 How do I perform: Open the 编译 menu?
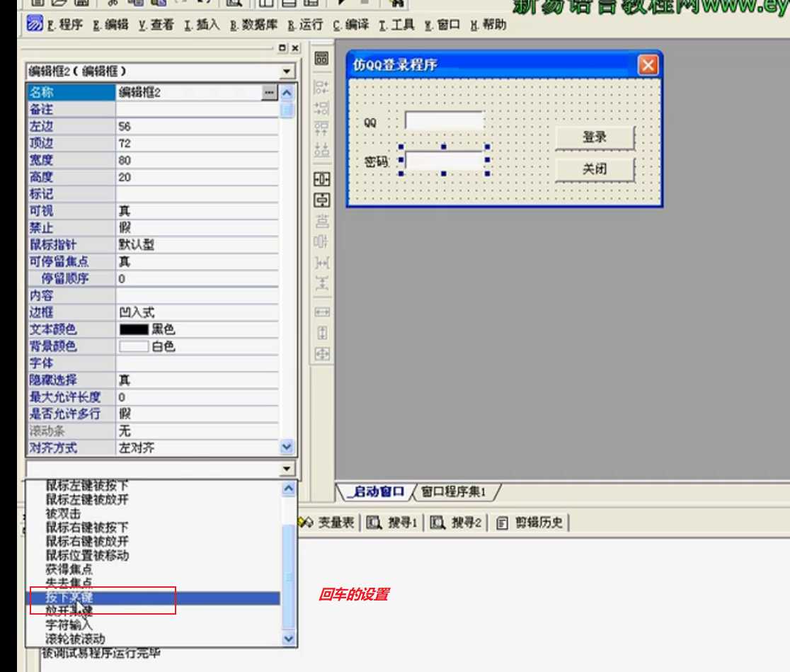[x=351, y=24]
